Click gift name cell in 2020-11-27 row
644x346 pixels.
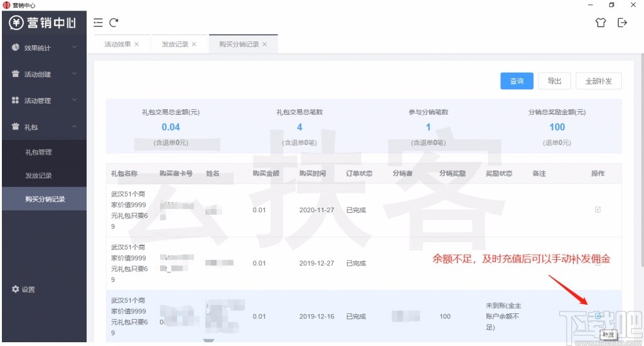pyautogui.click(x=129, y=210)
